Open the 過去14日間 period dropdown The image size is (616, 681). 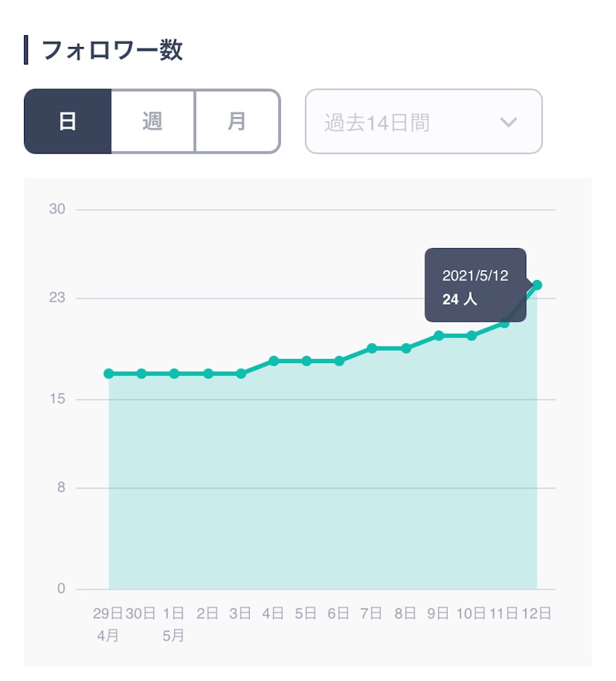424,122
